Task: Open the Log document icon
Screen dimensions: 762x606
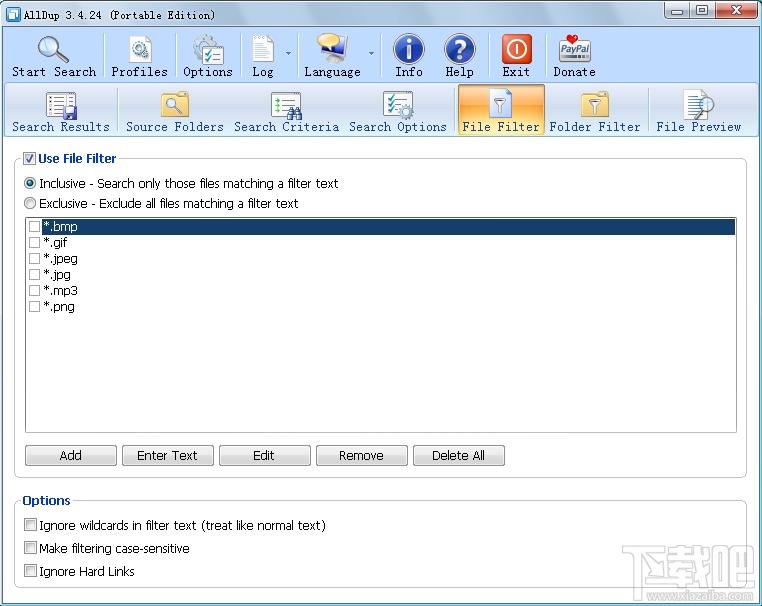Action: (x=262, y=49)
